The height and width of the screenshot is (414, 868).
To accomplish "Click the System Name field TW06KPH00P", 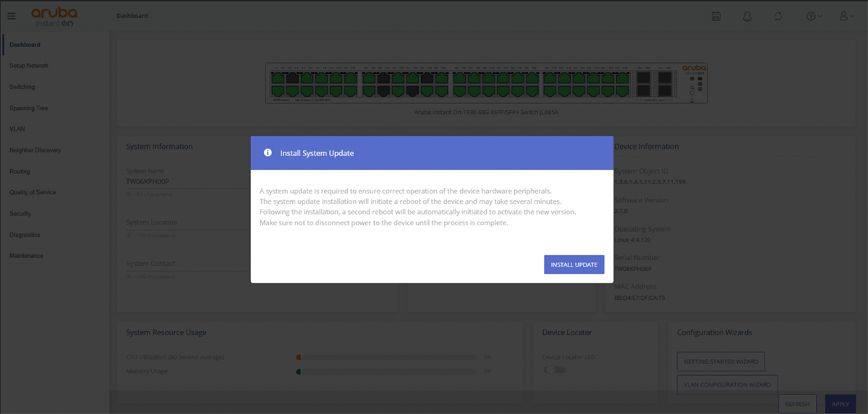I will coord(187,182).
